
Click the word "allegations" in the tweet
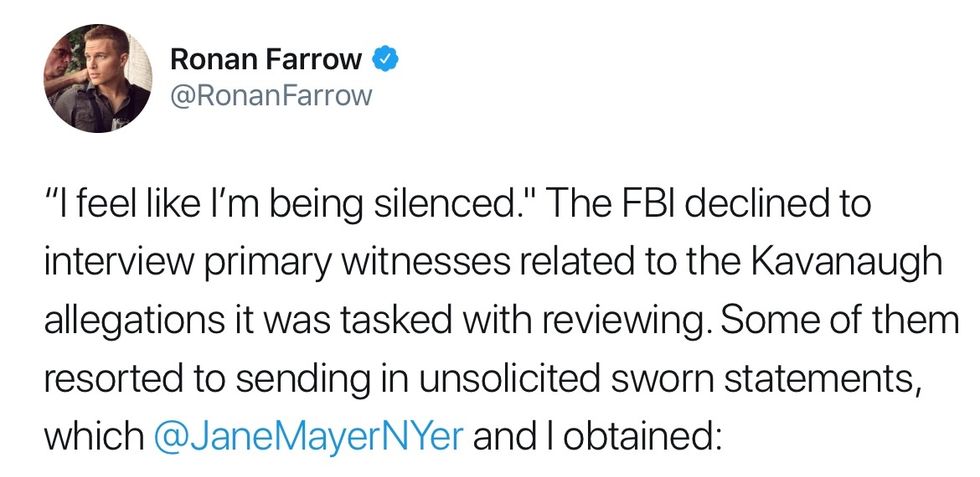[121, 320]
